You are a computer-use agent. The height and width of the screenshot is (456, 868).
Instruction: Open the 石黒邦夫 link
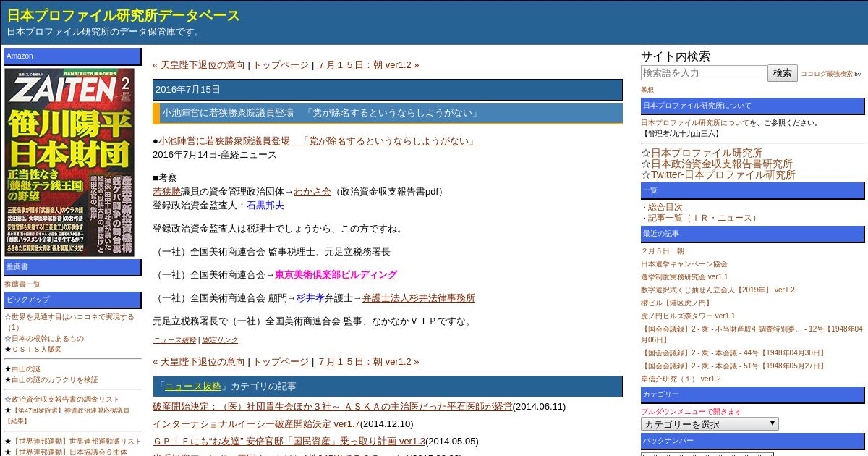point(265,206)
